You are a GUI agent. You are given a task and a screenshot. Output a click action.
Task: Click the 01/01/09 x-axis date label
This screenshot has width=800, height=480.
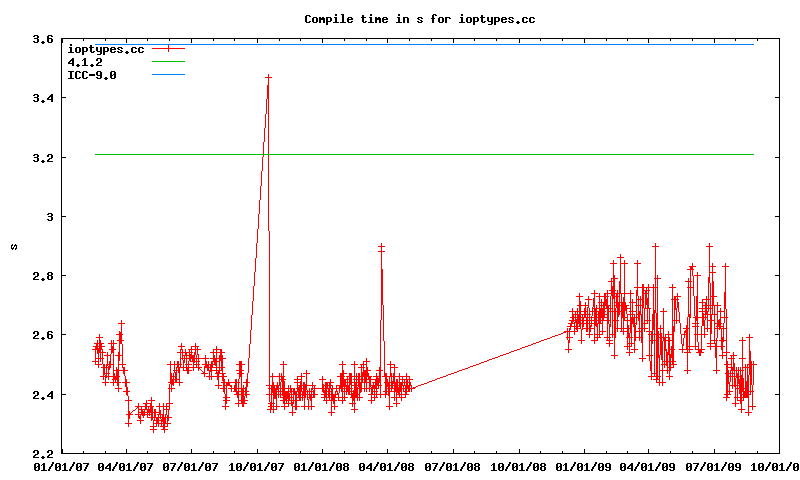[585, 465]
